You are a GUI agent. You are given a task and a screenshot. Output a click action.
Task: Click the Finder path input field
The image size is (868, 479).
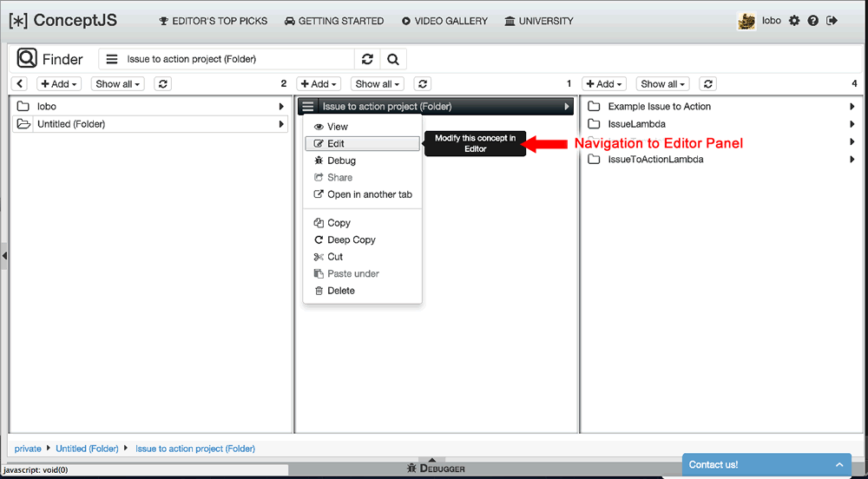pos(240,59)
